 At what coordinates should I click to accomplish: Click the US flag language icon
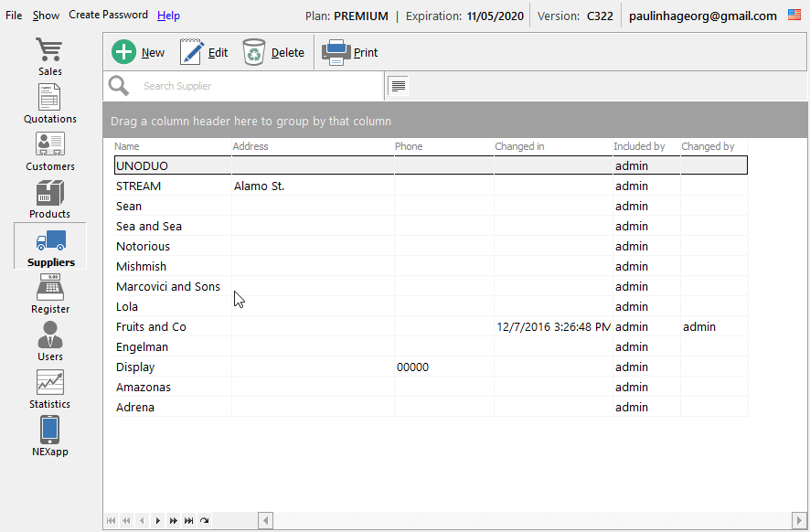(794, 15)
